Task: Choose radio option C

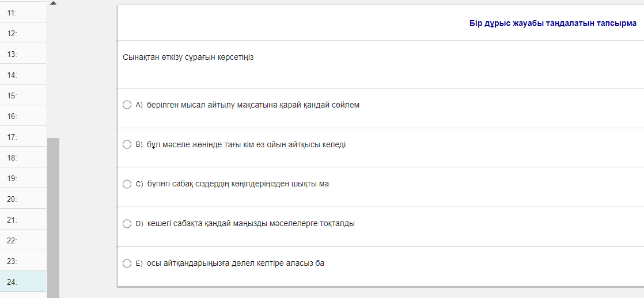Action: click(127, 184)
